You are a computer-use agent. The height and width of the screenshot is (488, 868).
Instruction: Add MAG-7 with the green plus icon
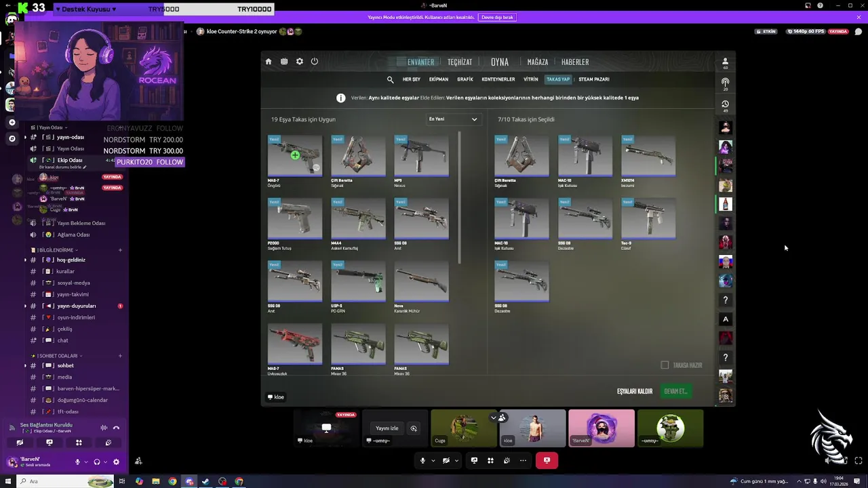pos(295,155)
